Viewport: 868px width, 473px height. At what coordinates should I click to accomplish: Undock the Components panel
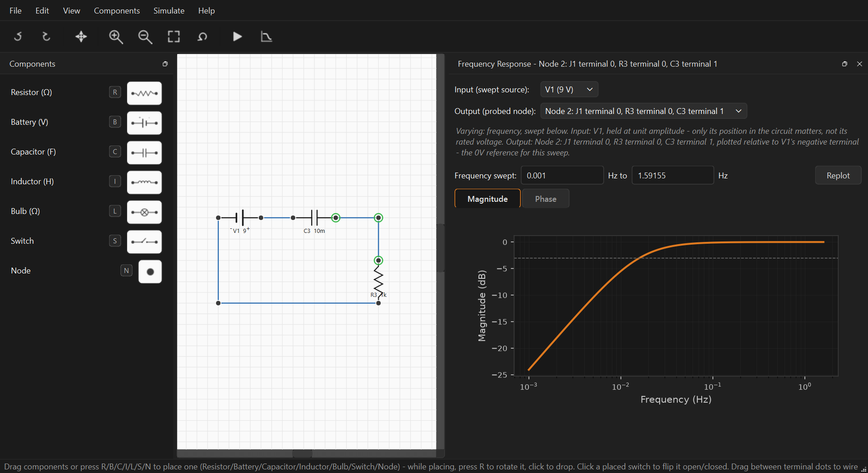coord(165,64)
